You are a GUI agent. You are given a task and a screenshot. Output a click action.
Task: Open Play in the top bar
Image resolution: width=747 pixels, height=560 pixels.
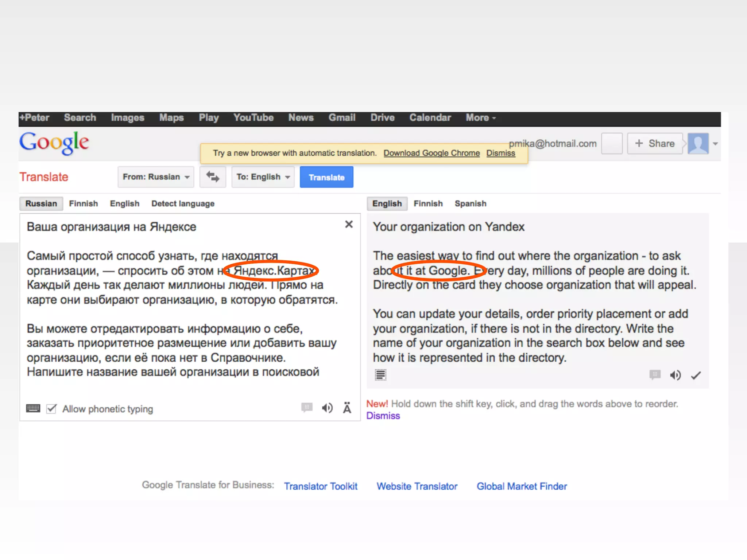tap(209, 118)
